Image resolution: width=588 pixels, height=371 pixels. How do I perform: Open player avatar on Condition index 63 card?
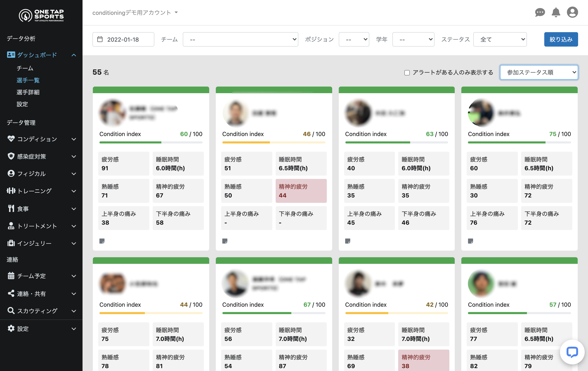358,113
